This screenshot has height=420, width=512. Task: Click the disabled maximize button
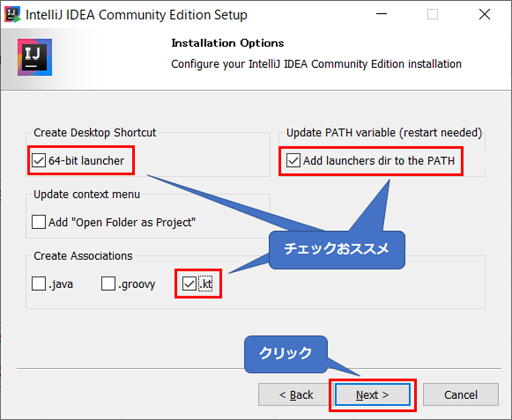pos(433,14)
